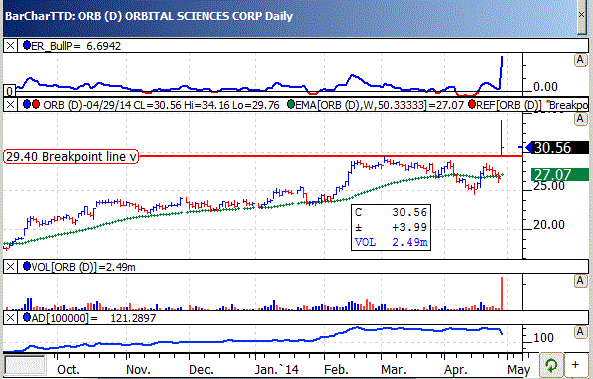
Task: Click the Nov. date axis label
Action: click(x=138, y=370)
